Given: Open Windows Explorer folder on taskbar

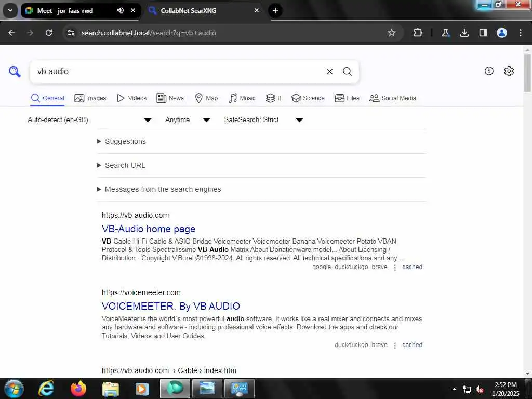Looking at the screenshot, I should pyautogui.click(x=111, y=389).
